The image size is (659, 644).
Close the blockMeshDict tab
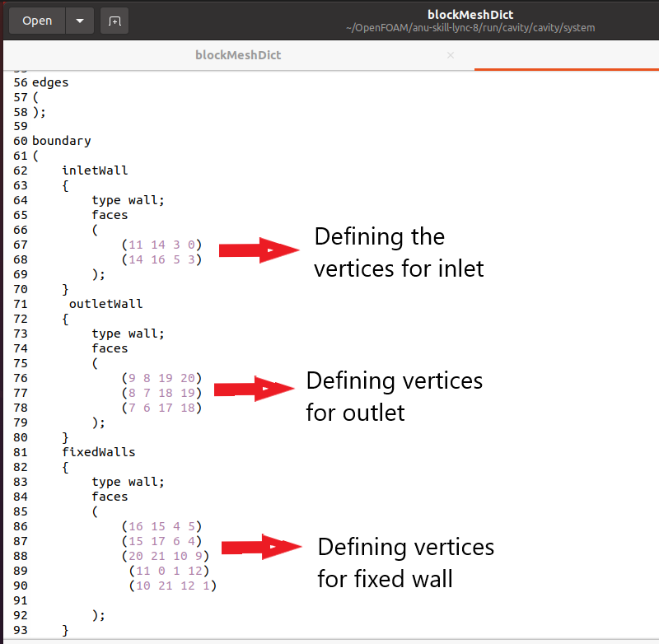[x=450, y=55]
